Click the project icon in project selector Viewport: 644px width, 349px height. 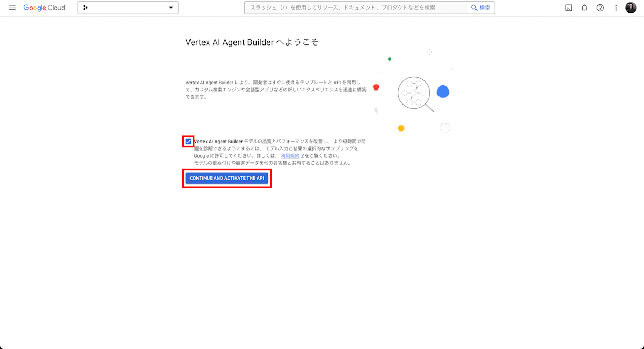(x=85, y=8)
